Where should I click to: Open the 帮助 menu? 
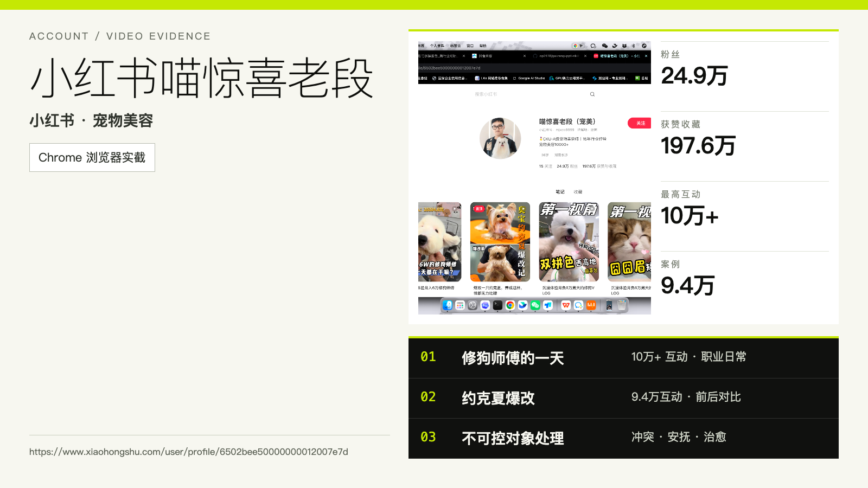pyautogui.click(x=483, y=46)
